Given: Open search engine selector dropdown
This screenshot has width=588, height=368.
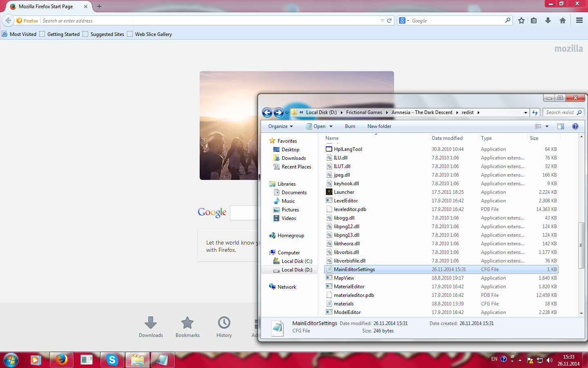Looking at the screenshot, I should tap(408, 20).
